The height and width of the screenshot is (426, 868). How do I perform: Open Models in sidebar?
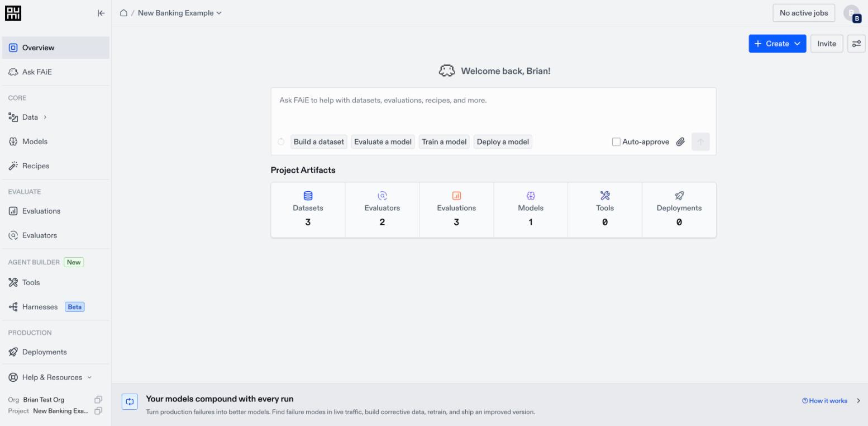(x=56, y=141)
